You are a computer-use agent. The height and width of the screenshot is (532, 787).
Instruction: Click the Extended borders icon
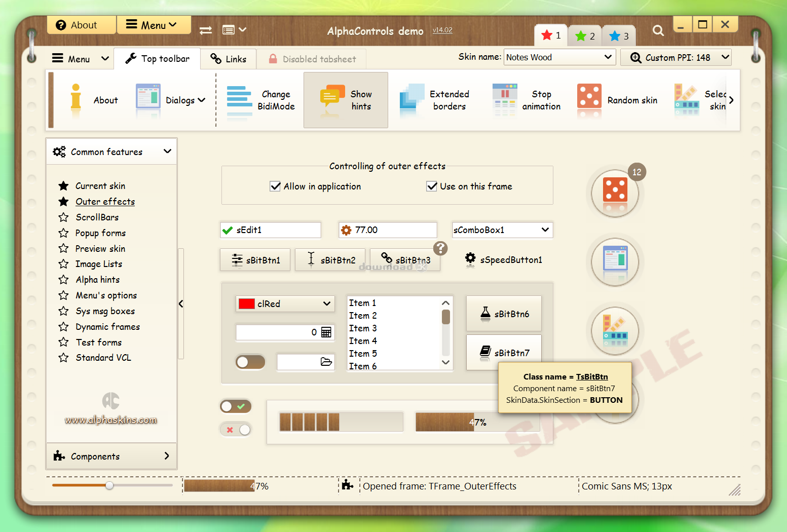coord(411,97)
